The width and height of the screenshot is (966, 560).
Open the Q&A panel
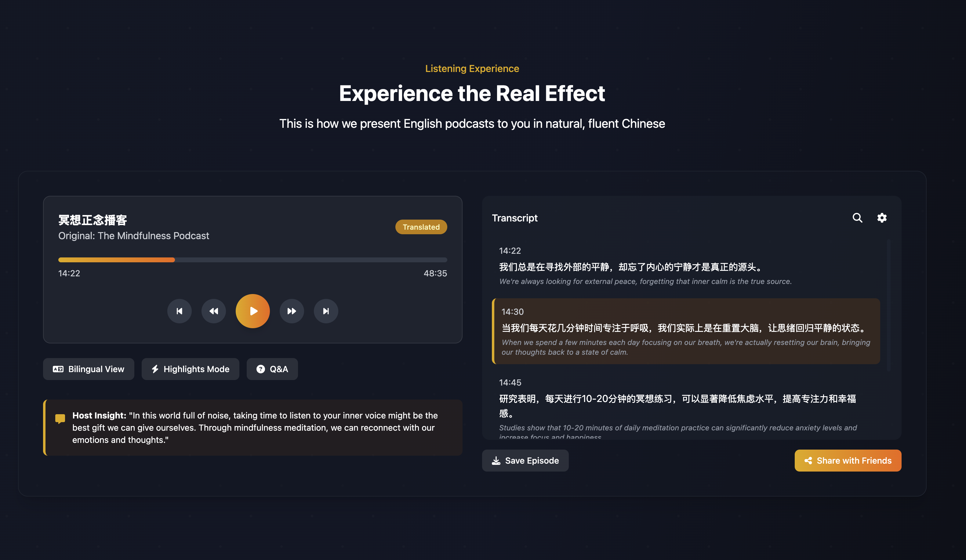pyautogui.click(x=272, y=369)
